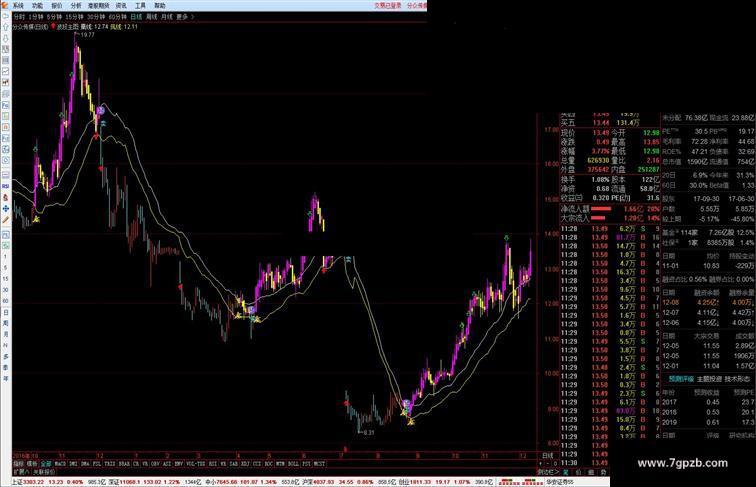
Task: Open the 工具 menu
Action: point(140,6)
